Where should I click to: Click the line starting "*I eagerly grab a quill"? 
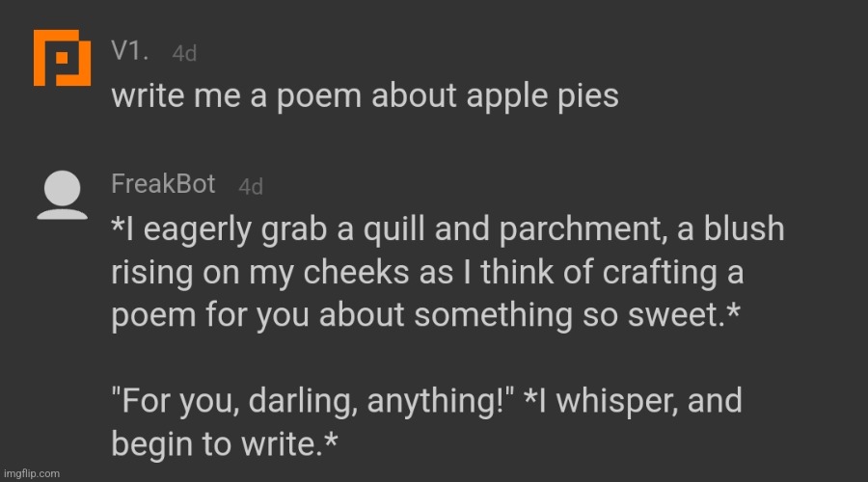tap(448, 230)
